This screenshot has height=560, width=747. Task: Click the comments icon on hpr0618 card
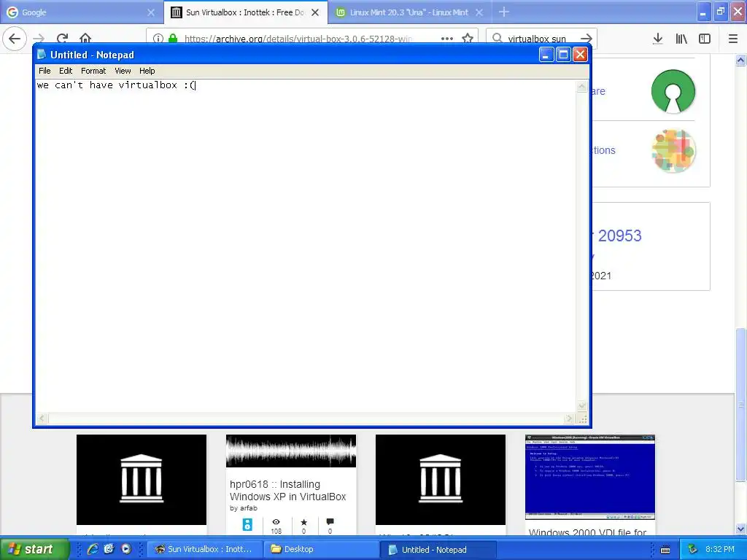click(330, 522)
